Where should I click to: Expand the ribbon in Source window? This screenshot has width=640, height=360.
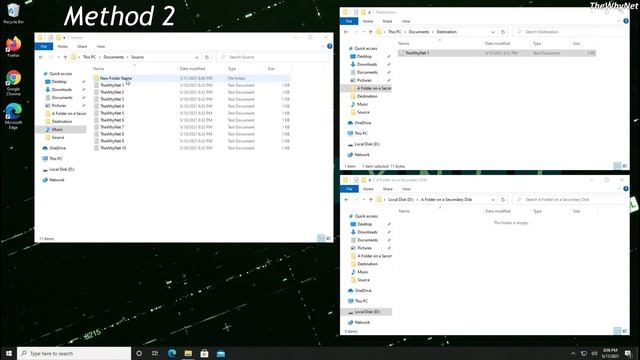coord(322,46)
